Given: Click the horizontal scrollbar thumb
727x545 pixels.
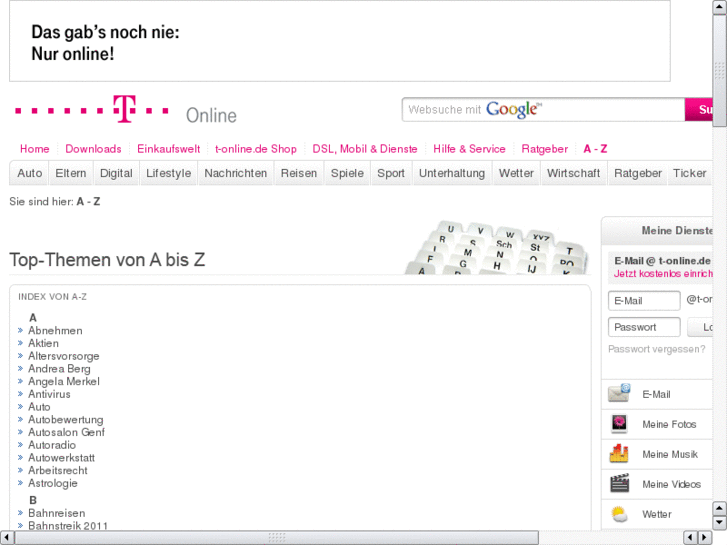Looking at the screenshot, I should click(x=277, y=537).
